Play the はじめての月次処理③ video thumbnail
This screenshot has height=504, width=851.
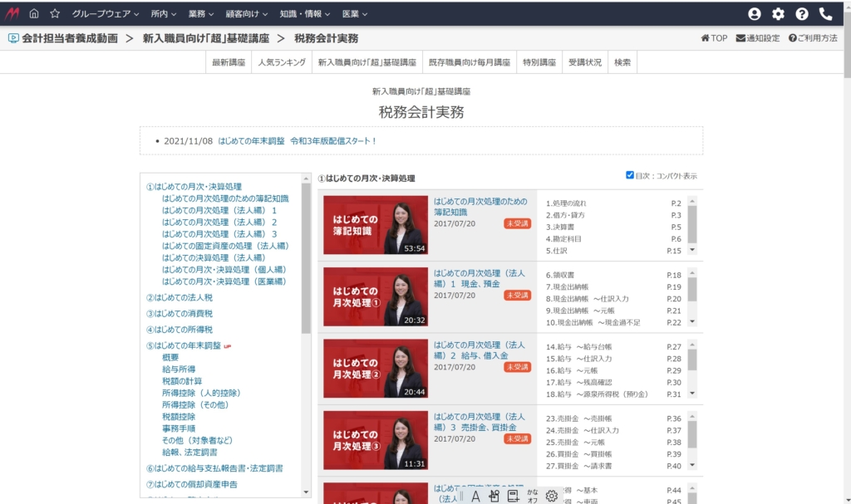pos(376,440)
